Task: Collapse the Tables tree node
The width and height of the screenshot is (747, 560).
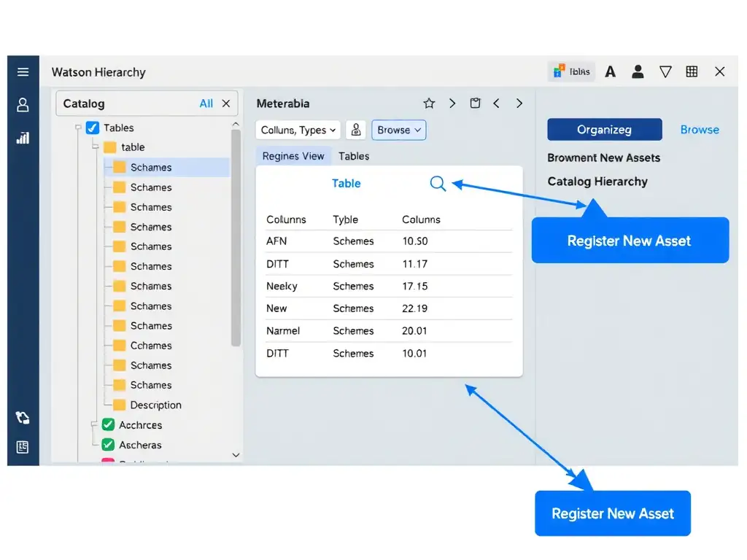Action: pyautogui.click(x=78, y=128)
